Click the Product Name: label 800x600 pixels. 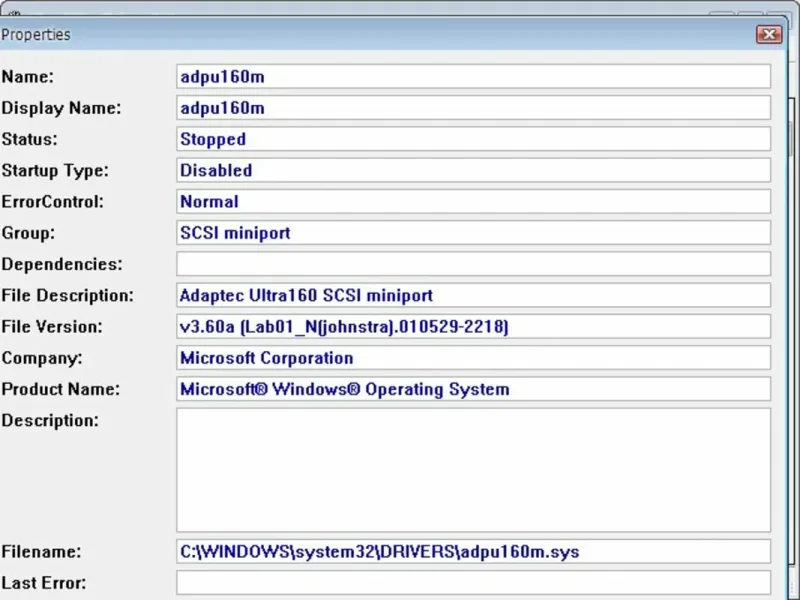point(61,389)
